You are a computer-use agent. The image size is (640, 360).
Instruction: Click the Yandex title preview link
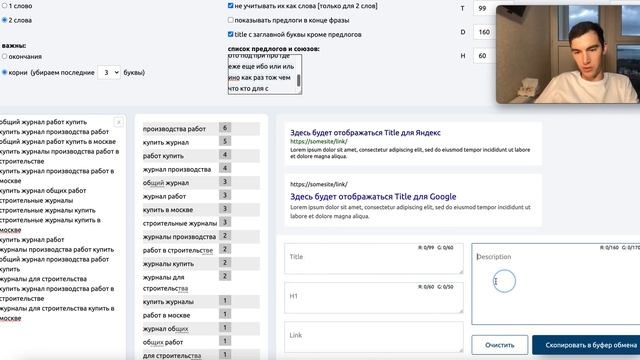click(x=365, y=133)
